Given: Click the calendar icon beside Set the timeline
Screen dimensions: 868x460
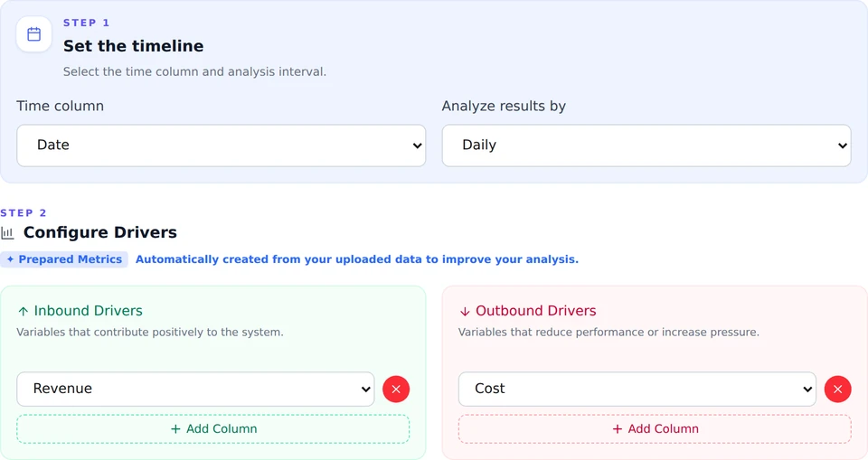Looking at the screenshot, I should (33, 34).
